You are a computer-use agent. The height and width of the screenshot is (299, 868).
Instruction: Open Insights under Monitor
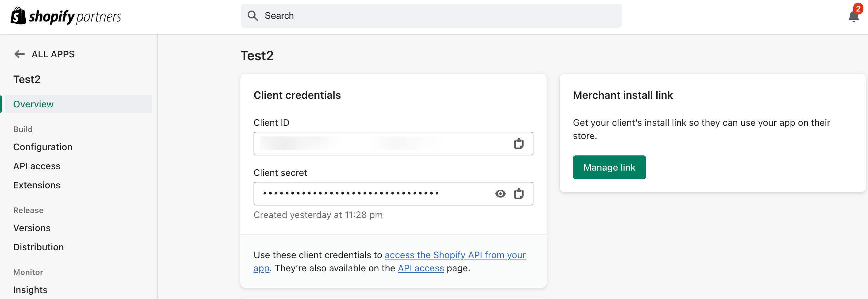30,290
